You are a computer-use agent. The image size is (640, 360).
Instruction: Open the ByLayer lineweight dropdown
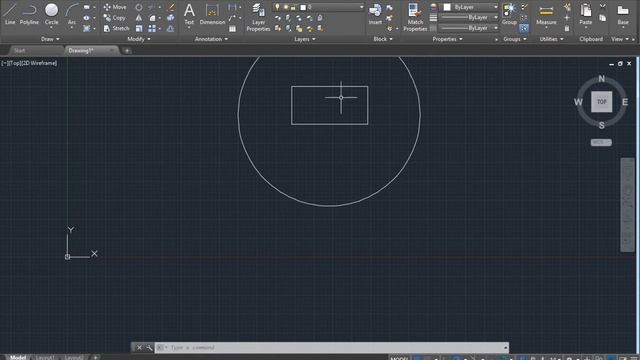[x=495, y=18]
